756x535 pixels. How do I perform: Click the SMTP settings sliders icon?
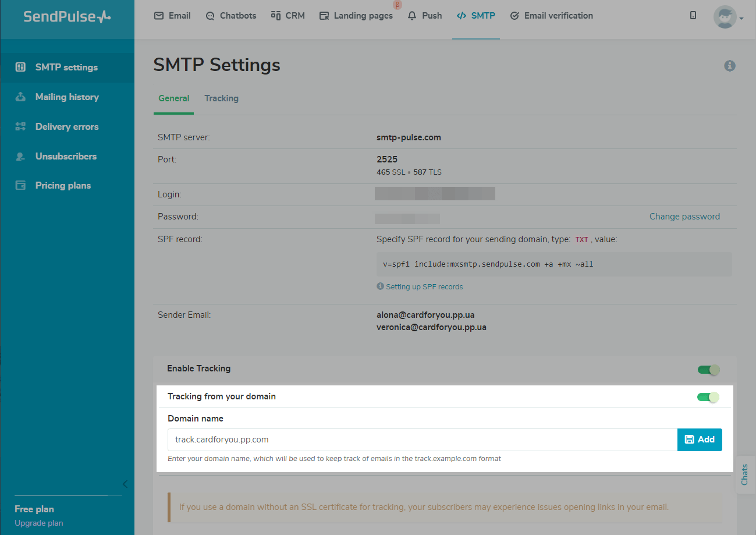tap(20, 67)
